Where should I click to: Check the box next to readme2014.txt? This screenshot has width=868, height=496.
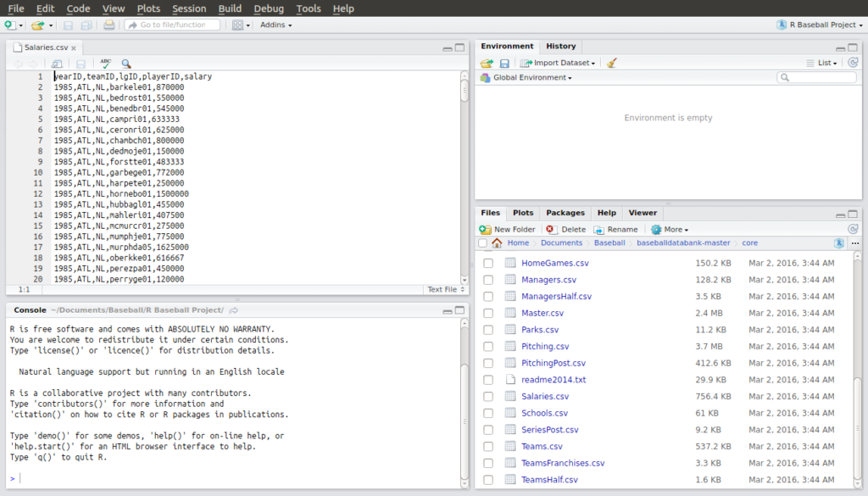coord(488,380)
